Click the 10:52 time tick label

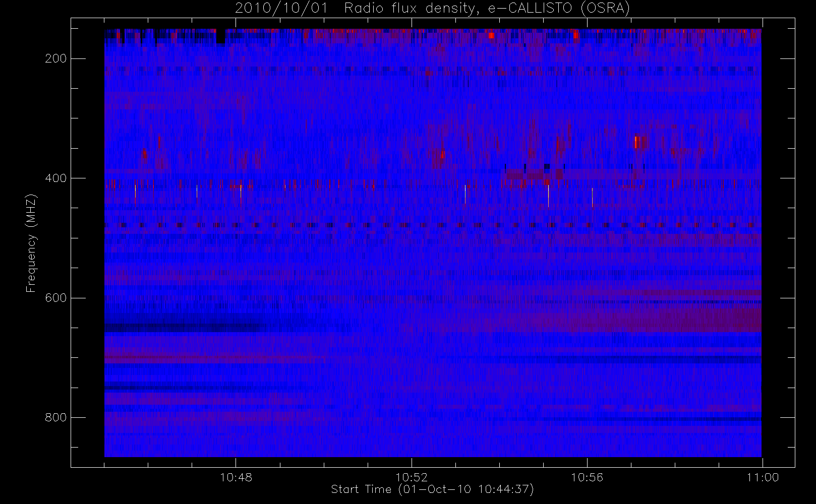pyautogui.click(x=412, y=477)
